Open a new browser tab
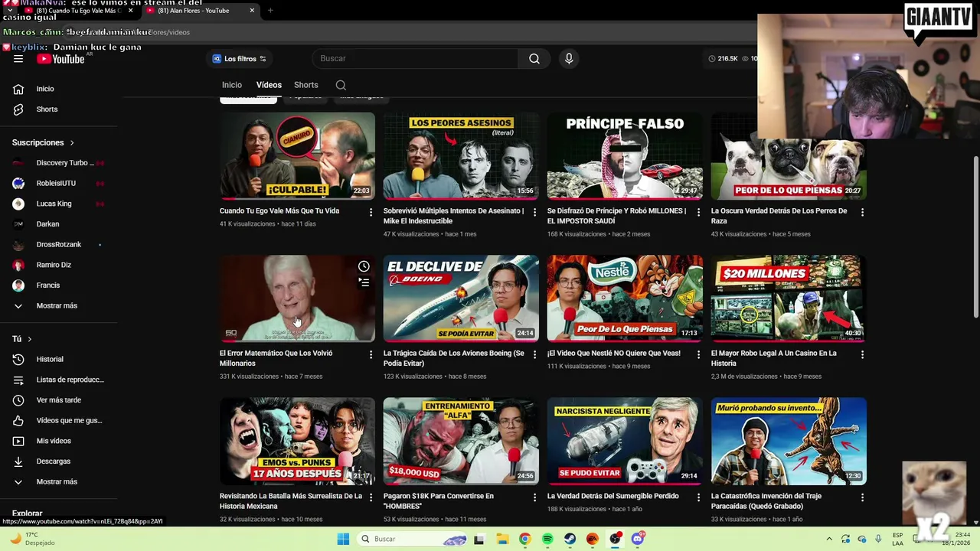Screen dimensions: 980x551 coord(270,11)
